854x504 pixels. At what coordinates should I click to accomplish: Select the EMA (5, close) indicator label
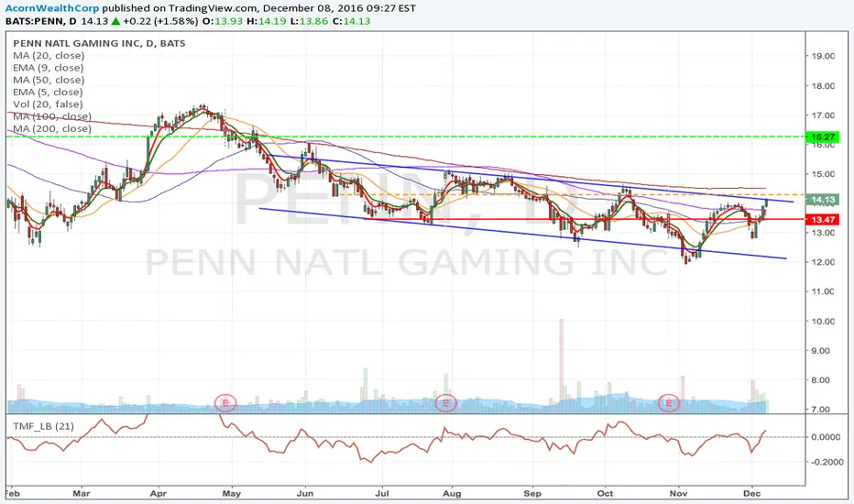tap(48, 92)
